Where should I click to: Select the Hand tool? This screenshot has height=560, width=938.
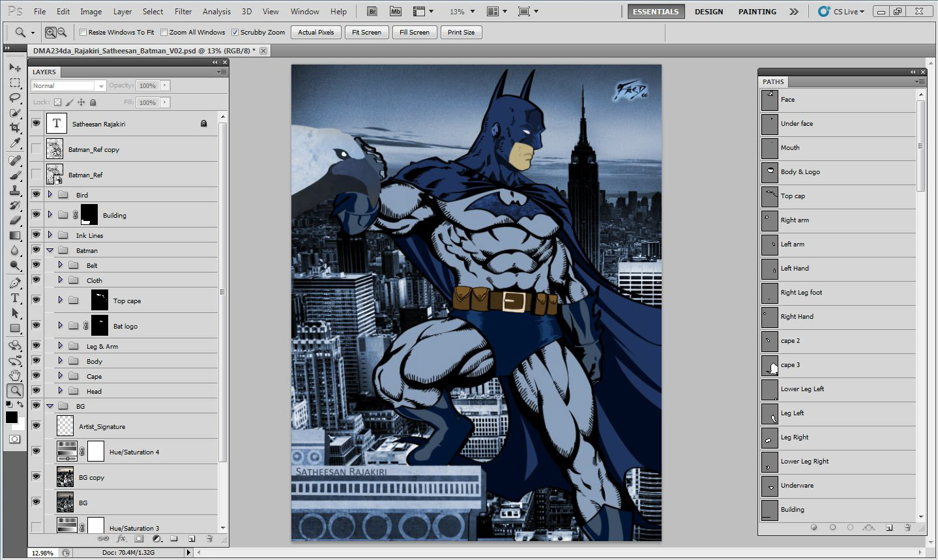(x=15, y=376)
